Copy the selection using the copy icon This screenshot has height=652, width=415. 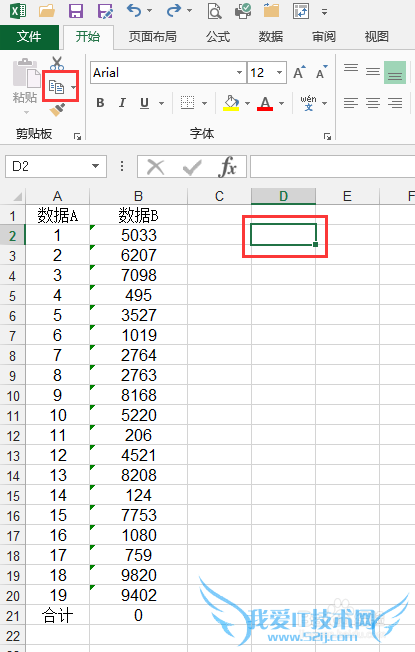[x=56, y=87]
